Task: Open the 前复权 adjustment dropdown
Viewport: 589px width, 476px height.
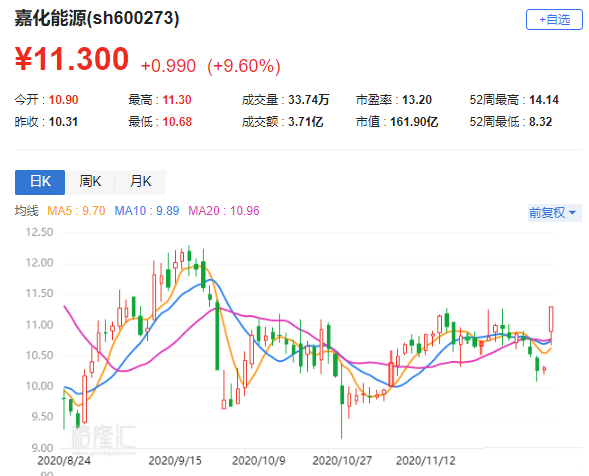Action: click(x=554, y=213)
